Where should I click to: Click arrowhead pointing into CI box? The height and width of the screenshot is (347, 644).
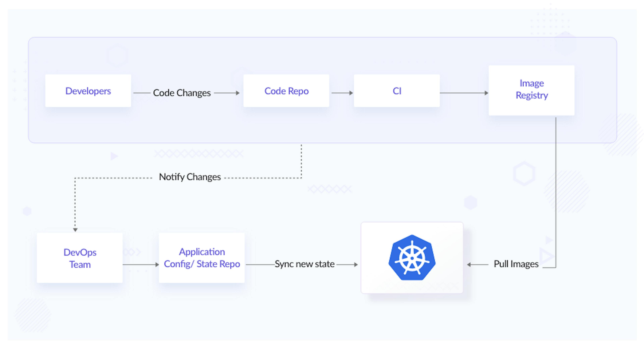(351, 93)
